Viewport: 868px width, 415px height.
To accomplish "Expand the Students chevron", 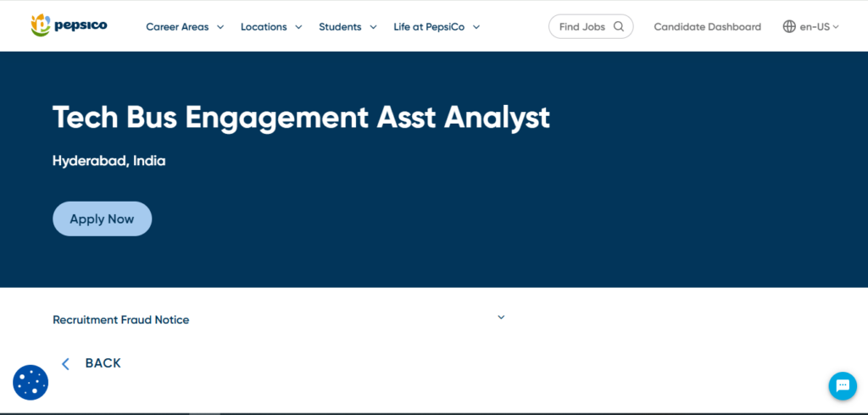I will (373, 26).
